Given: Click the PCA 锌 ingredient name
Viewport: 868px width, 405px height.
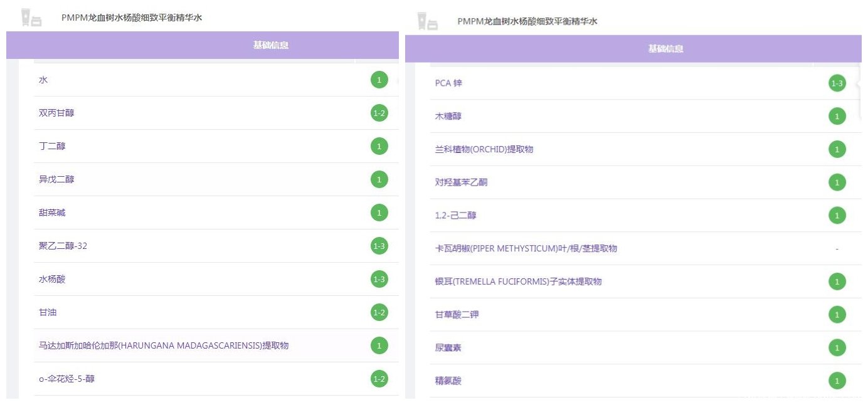Looking at the screenshot, I should tap(448, 83).
